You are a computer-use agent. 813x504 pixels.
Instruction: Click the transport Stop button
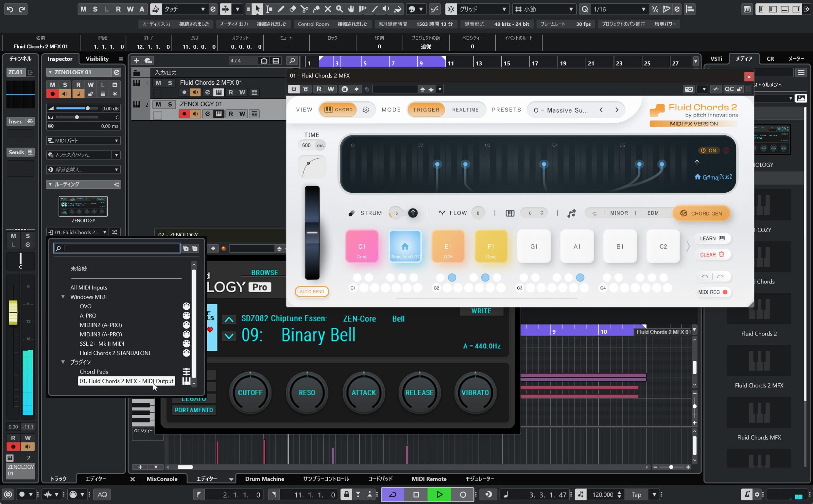click(416, 494)
